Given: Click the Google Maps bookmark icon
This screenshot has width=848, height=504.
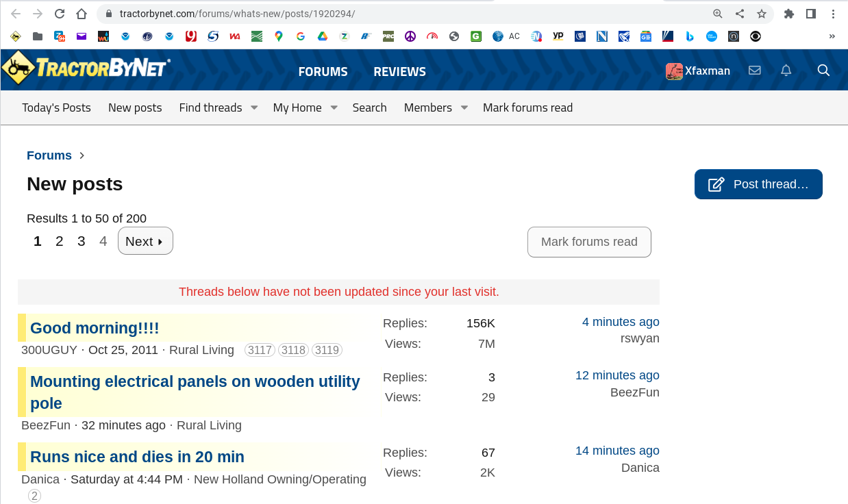Looking at the screenshot, I should tap(279, 36).
